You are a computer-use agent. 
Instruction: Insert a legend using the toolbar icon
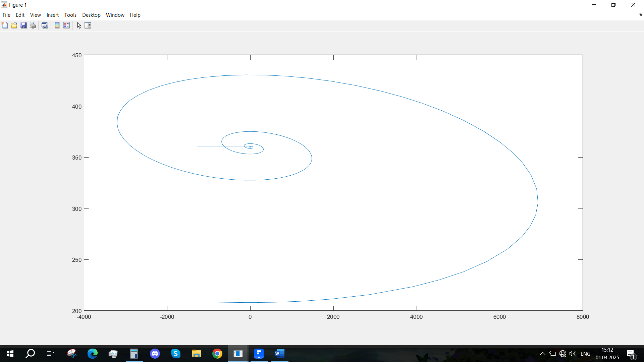point(66,25)
